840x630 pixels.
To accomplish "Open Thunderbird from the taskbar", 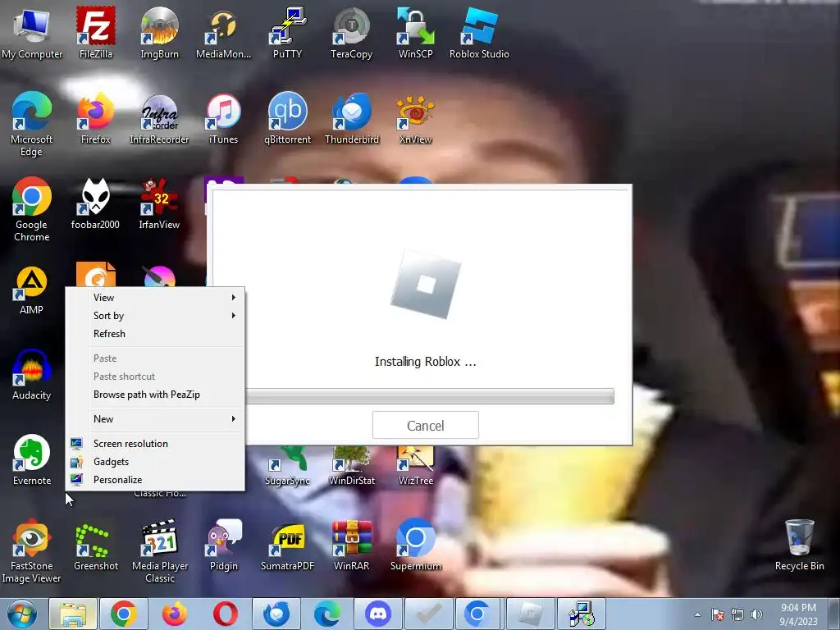I will point(276,614).
